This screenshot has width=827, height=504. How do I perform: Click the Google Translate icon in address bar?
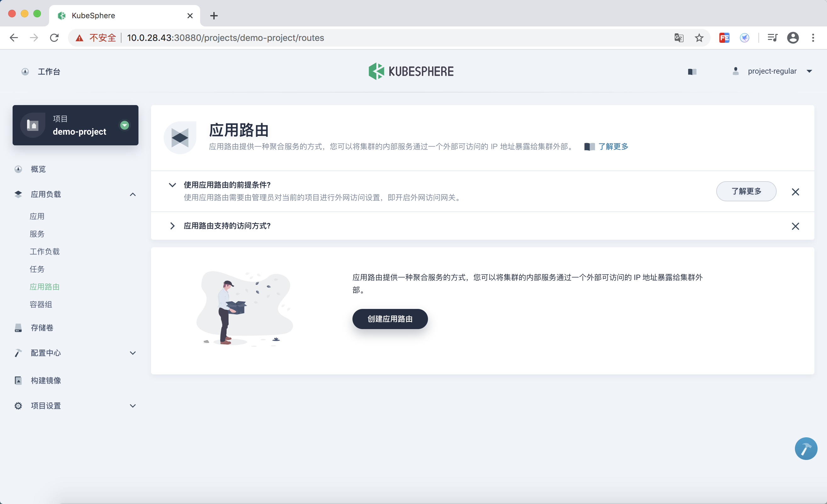coord(679,38)
